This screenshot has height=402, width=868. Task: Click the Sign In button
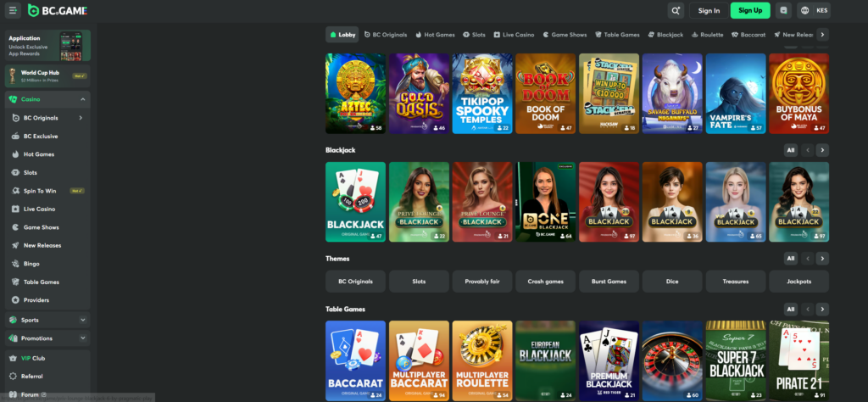pos(709,10)
